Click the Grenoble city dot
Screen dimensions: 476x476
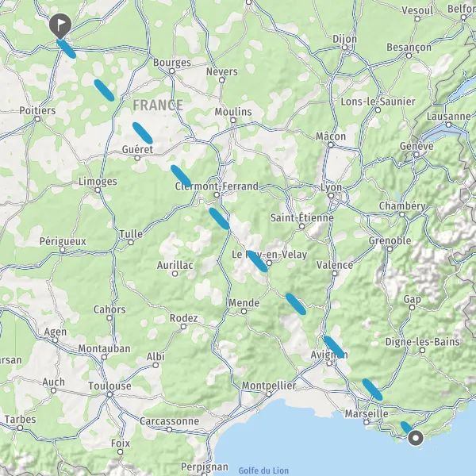(390, 249)
